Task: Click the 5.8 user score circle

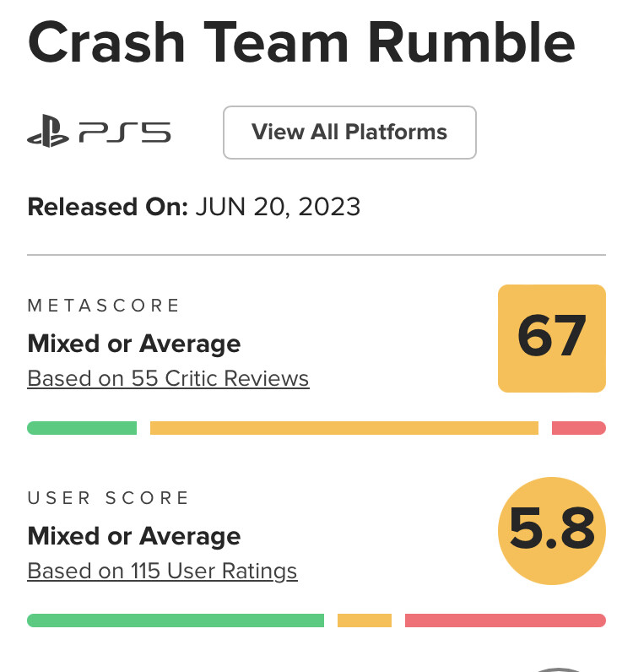Action: tap(552, 531)
